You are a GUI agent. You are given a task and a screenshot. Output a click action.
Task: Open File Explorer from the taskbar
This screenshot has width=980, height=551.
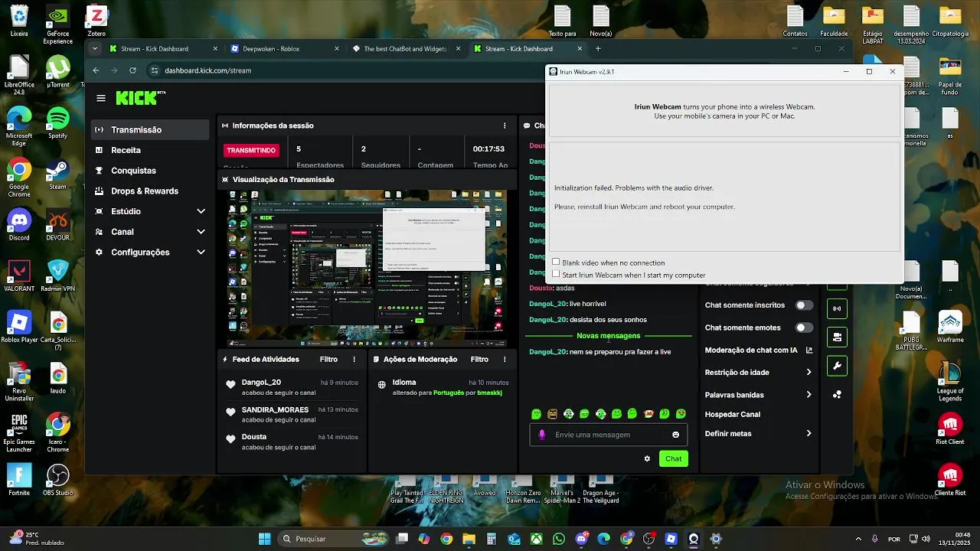(x=469, y=539)
